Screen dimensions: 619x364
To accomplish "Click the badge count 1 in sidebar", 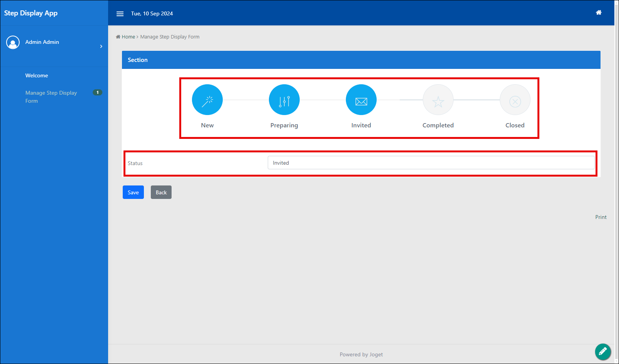I will 98,92.
